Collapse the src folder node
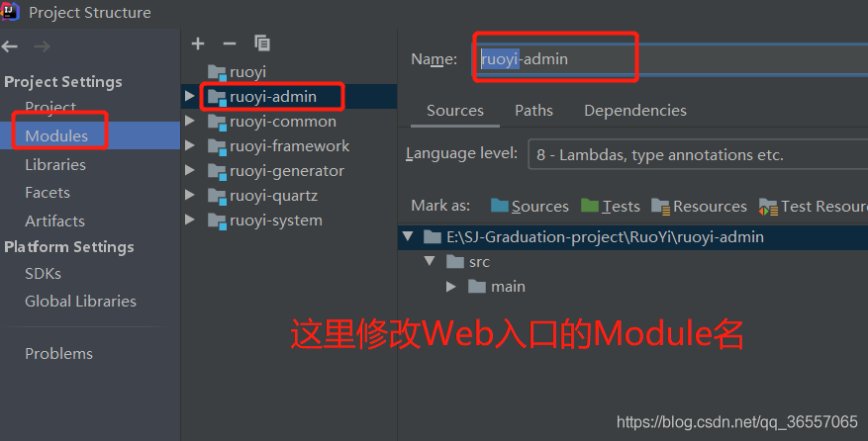The height and width of the screenshot is (441, 868). coord(430,261)
